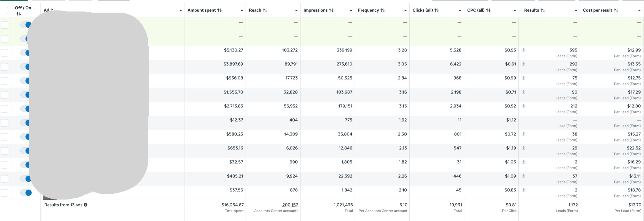Image resolution: width=644 pixels, height=221 pixels.
Task: Open the CPC (all) column options arrow
Action: click(515, 11)
